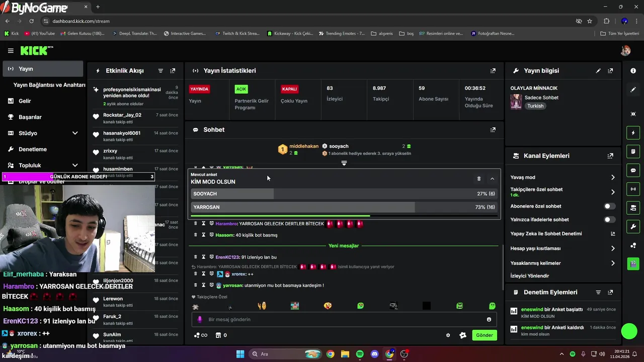Screen dimensions: 644x362
Task: Click the edit pencil in the right rail
Action: coord(633,89)
